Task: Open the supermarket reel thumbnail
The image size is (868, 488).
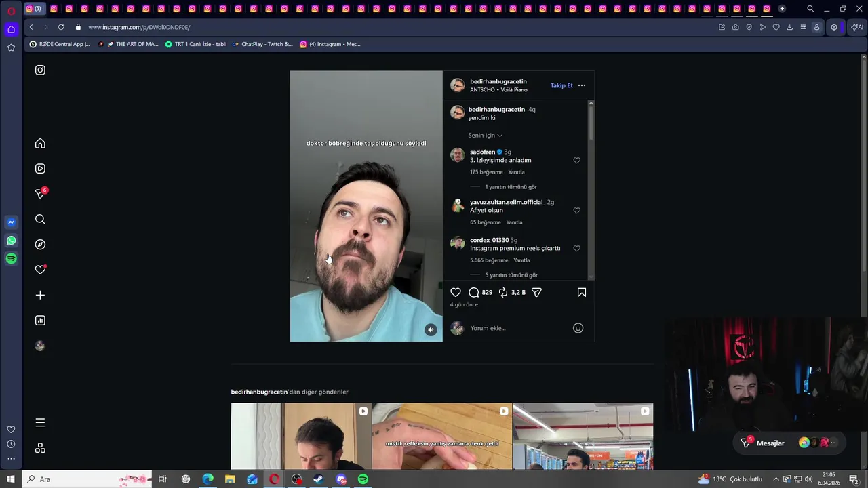Action: (x=583, y=436)
